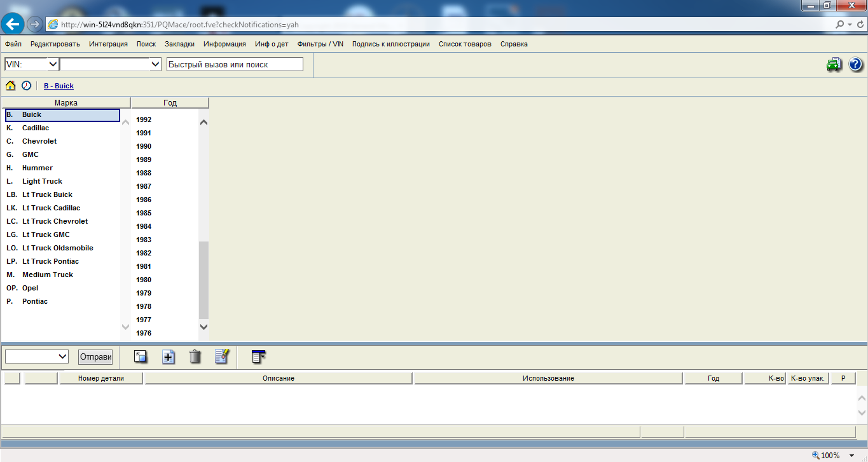
Task: Follow the B - Buick breadcrumb link
Action: [x=59, y=86]
